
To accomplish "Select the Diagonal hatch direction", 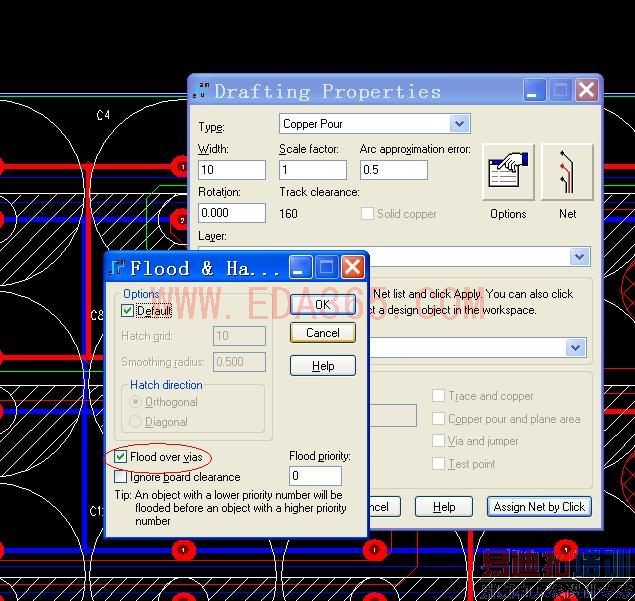I will (135, 422).
